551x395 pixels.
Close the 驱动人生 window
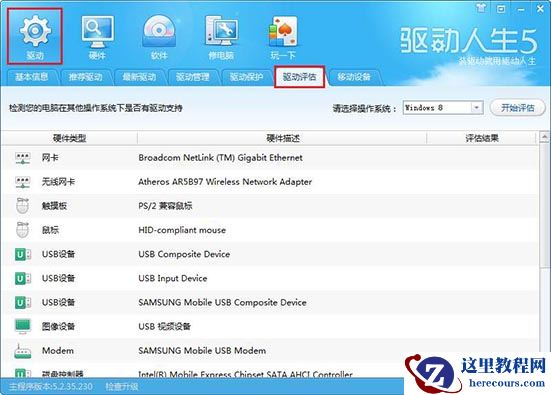tap(540, 8)
